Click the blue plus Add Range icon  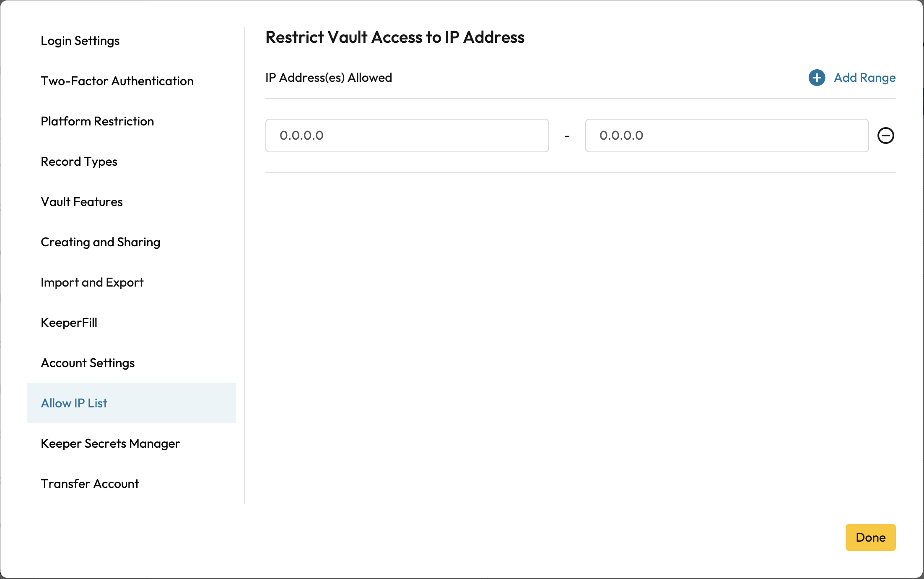pyautogui.click(x=817, y=78)
